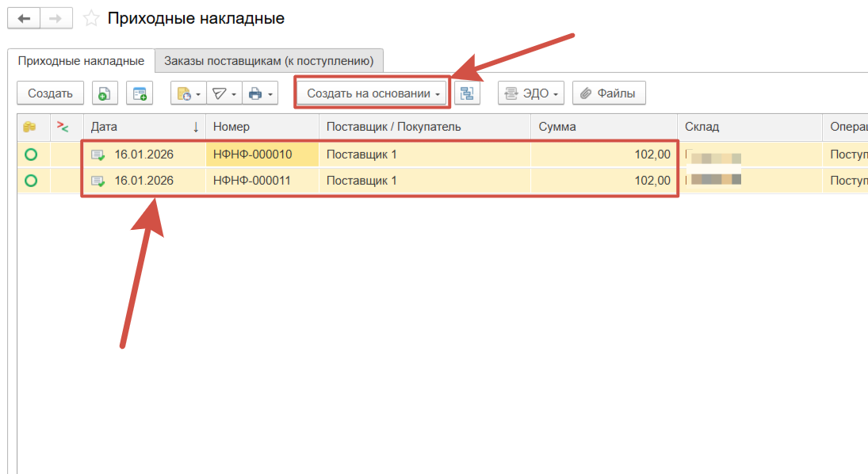Viewport: 868px width, 474px height.
Task: Open the Файлы button
Action: click(x=608, y=94)
